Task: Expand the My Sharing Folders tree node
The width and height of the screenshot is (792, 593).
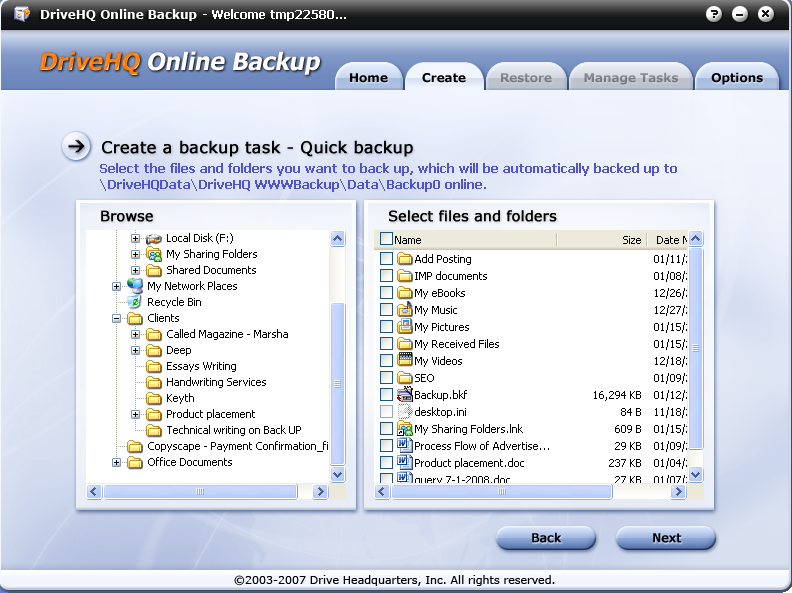Action: click(135, 255)
